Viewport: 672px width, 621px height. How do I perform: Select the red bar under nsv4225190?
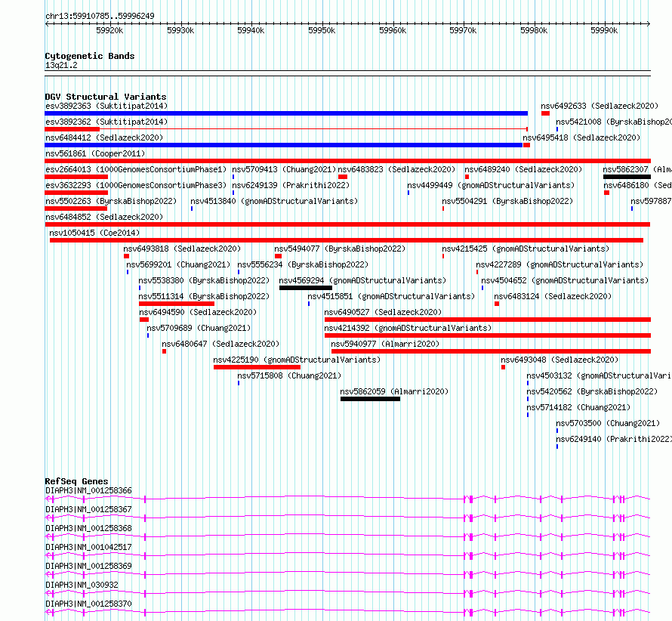[257, 367]
